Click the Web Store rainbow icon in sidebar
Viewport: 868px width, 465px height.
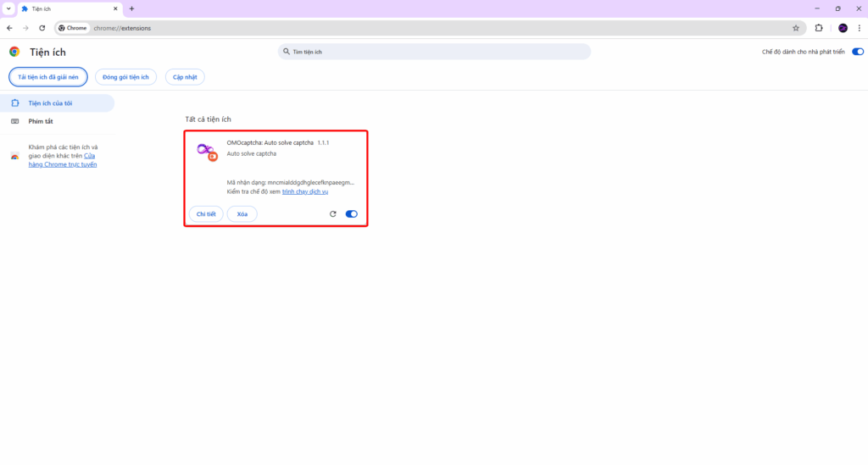(15, 156)
